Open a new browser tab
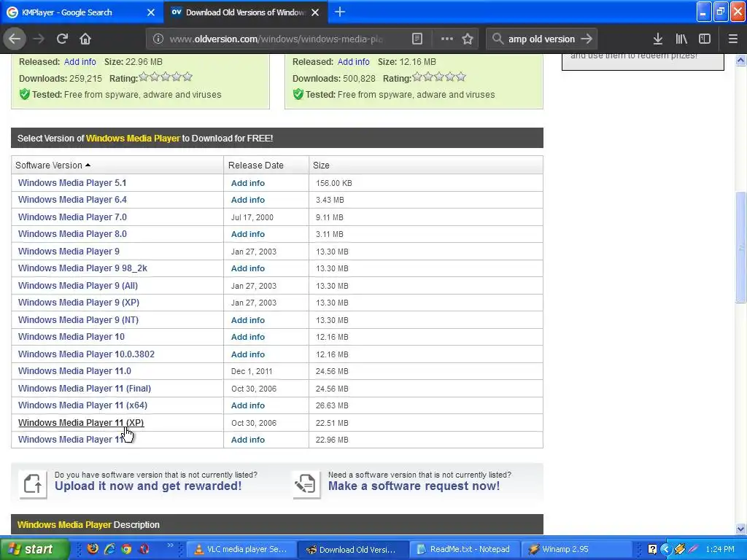This screenshot has height=560, width=747. coord(340,12)
